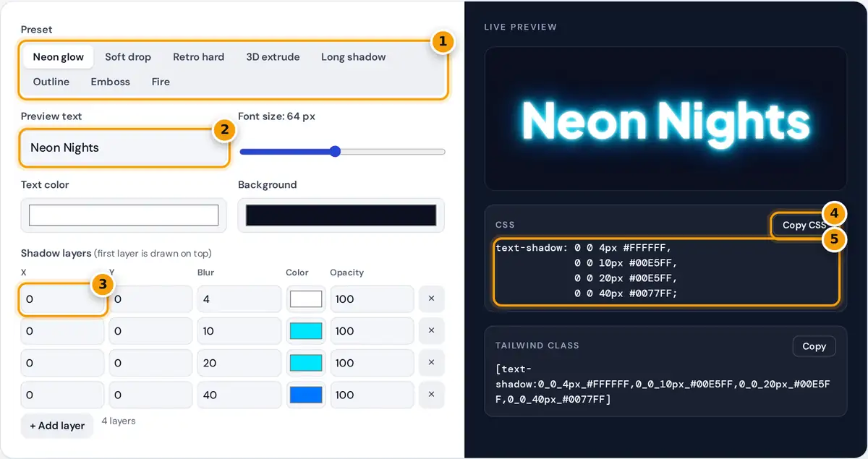The image size is (868, 459).
Task: Click Copy button for Tailwind class
Action: (x=814, y=346)
